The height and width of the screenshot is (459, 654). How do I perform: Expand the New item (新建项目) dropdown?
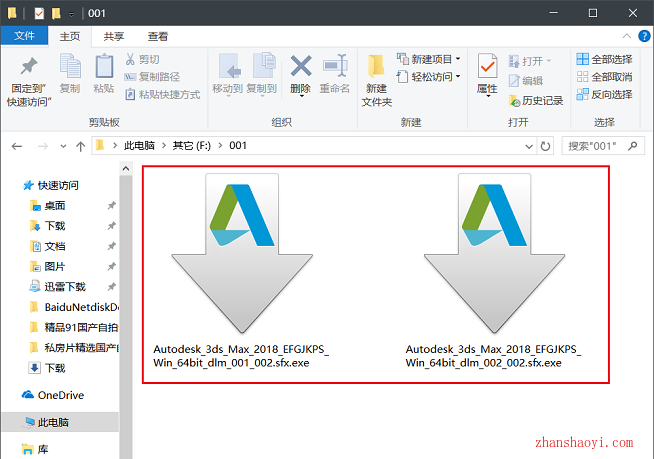point(458,59)
